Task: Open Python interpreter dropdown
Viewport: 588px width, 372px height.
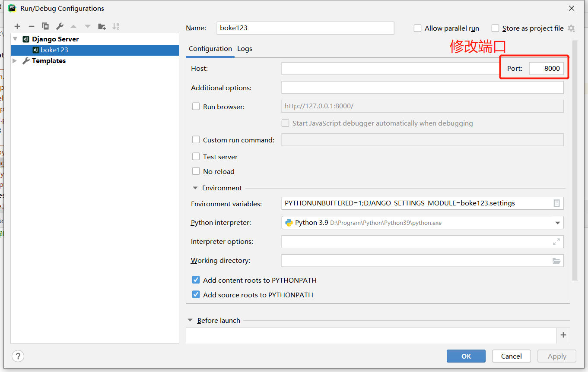Action: [x=557, y=223]
